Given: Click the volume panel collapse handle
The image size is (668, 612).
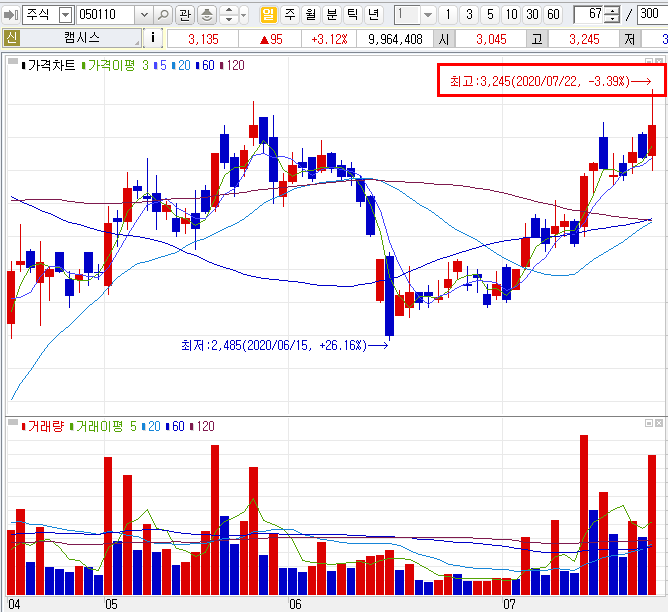Looking at the screenshot, I should tap(13, 422).
